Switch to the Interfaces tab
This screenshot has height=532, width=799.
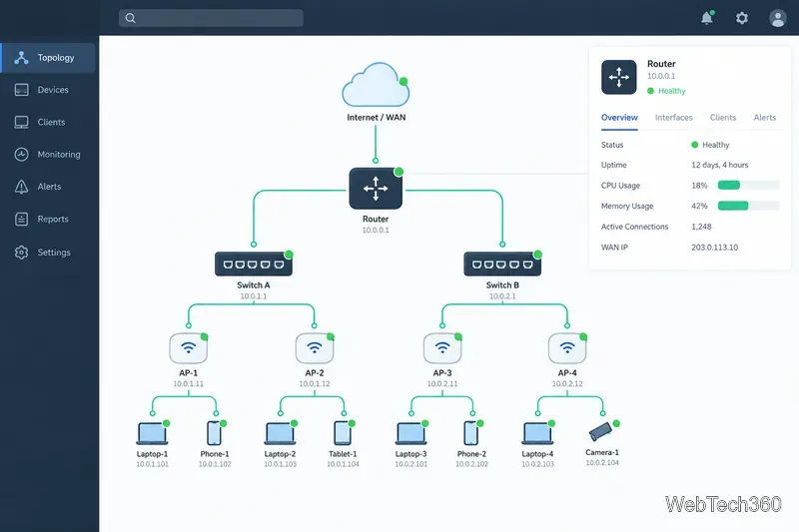tap(673, 118)
